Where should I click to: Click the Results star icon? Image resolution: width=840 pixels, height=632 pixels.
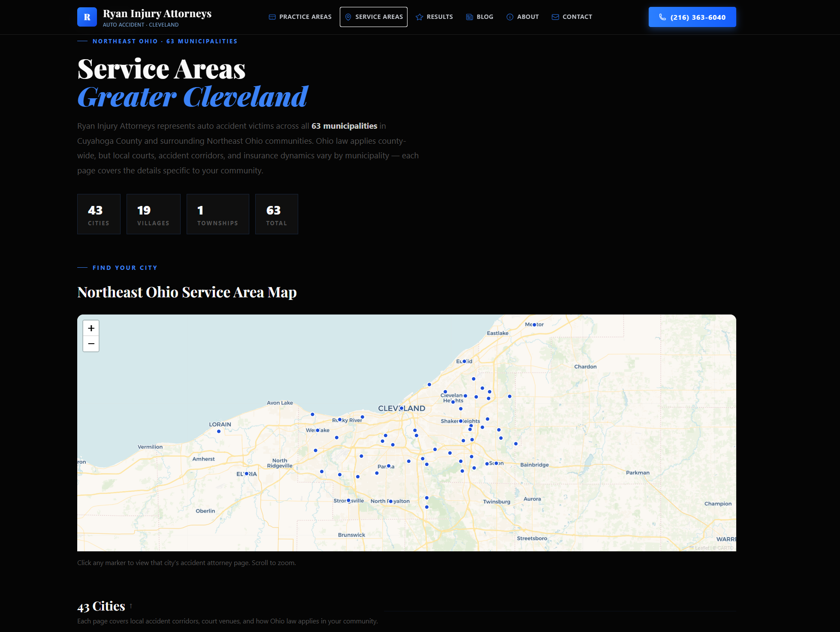(419, 17)
